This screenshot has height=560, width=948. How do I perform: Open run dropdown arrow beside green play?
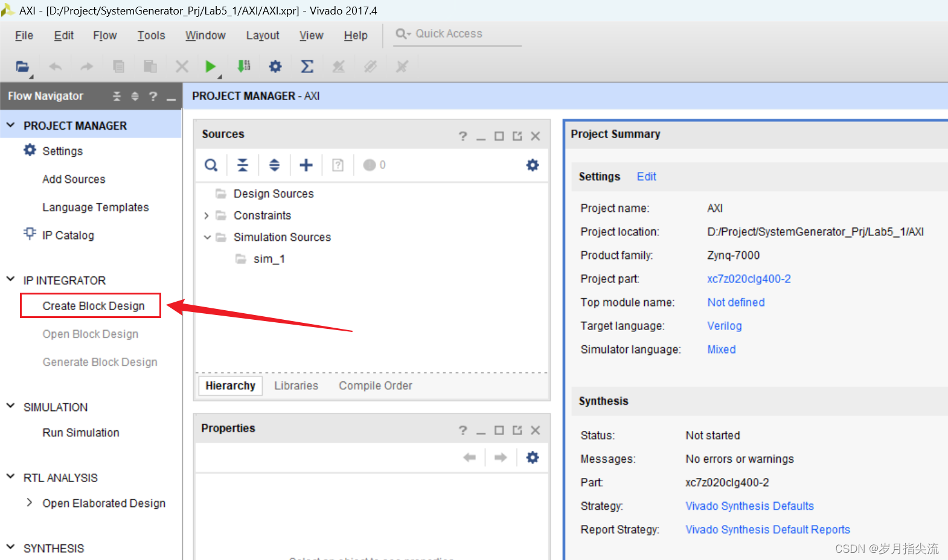coord(220,77)
